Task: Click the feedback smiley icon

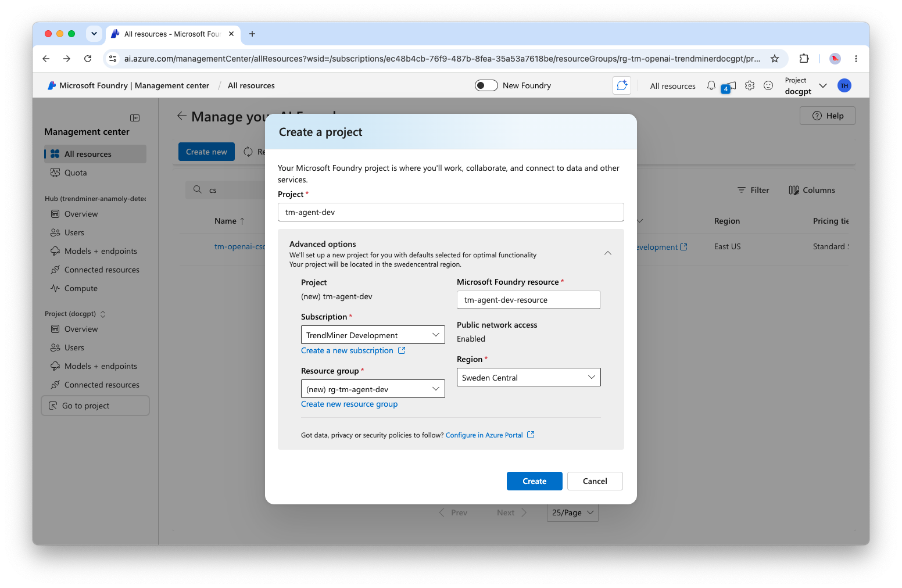Action: point(768,85)
